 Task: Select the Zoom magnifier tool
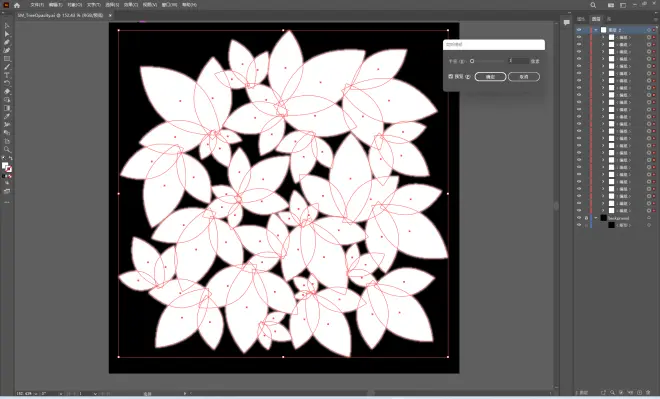(x=7, y=149)
